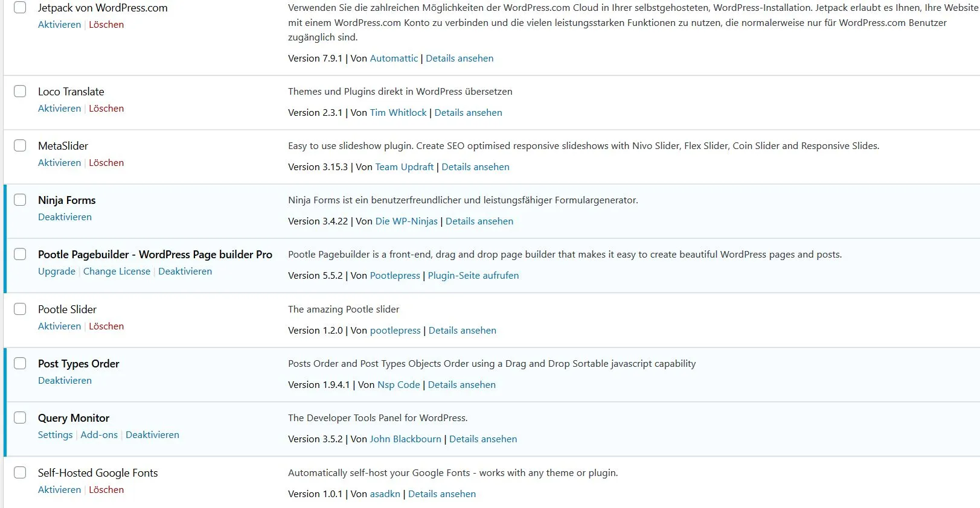View Ninja Forms details
Screen dimensions: 980x508
479,221
